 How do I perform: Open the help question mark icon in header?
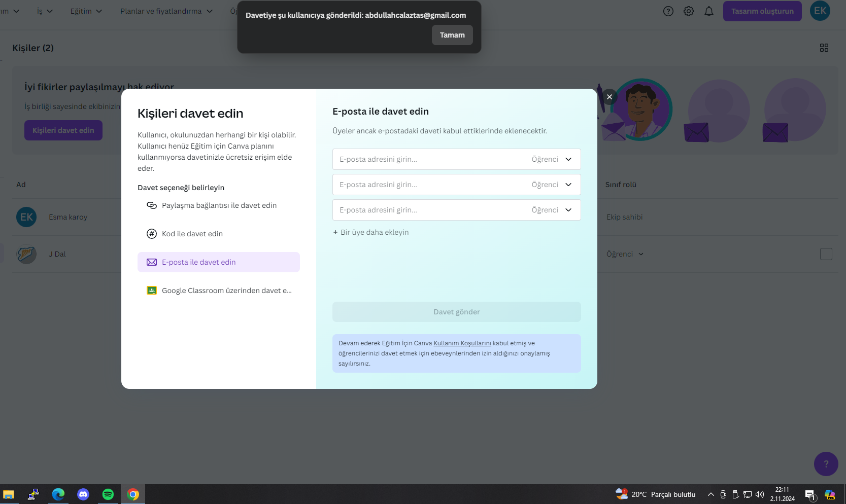click(x=668, y=11)
